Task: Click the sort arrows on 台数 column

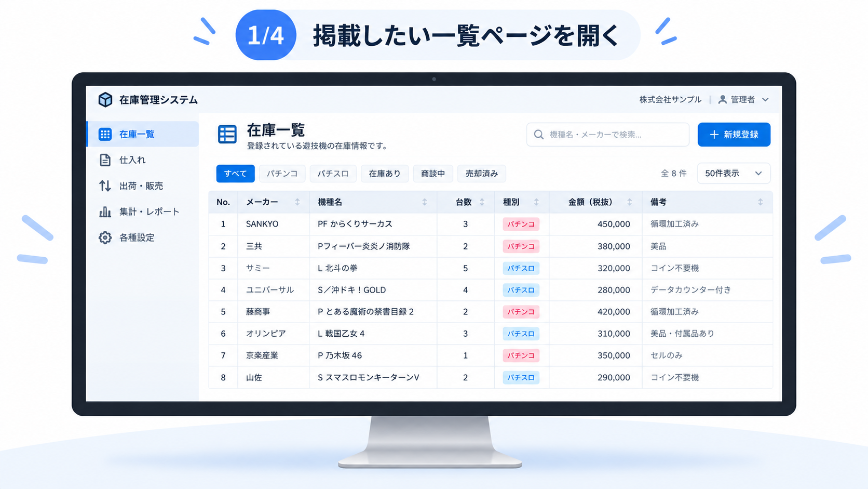Action: (x=482, y=202)
